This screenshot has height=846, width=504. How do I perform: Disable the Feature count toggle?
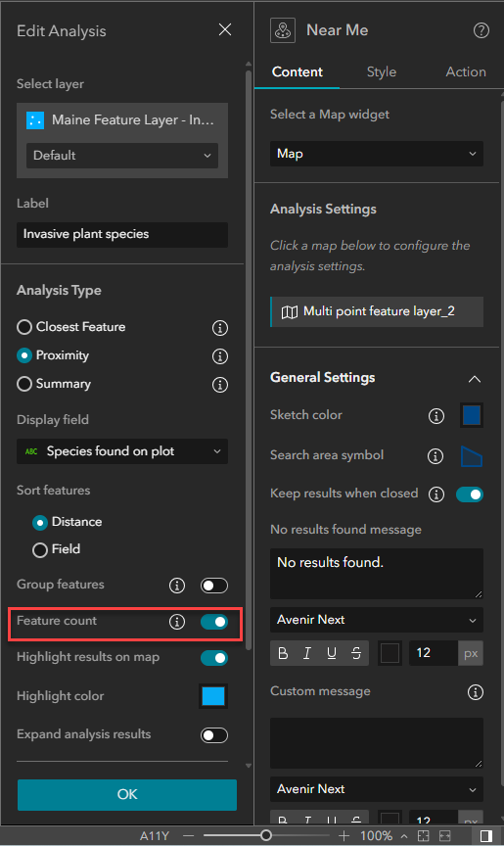(x=214, y=622)
